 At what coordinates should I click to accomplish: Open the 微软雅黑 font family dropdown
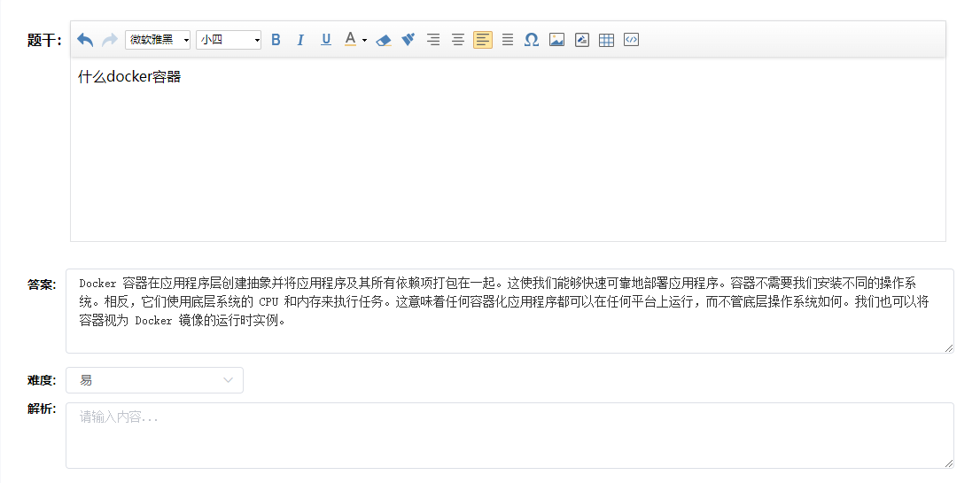click(x=158, y=40)
